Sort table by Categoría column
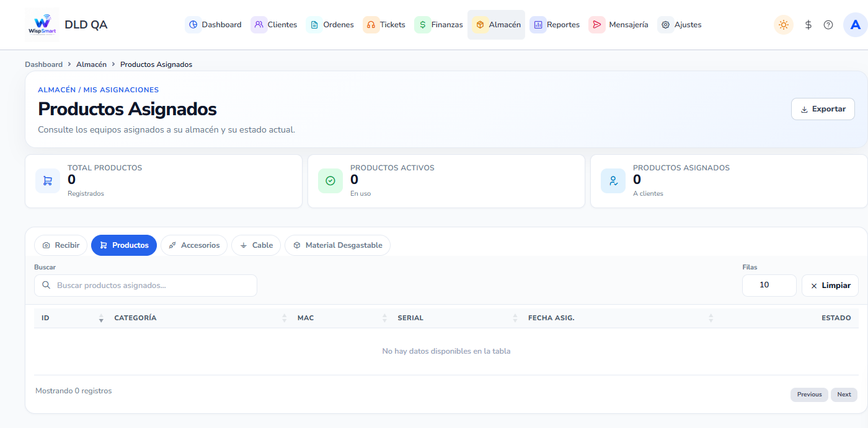The height and width of the screenshot is (428, 868). tap(198, 318)
